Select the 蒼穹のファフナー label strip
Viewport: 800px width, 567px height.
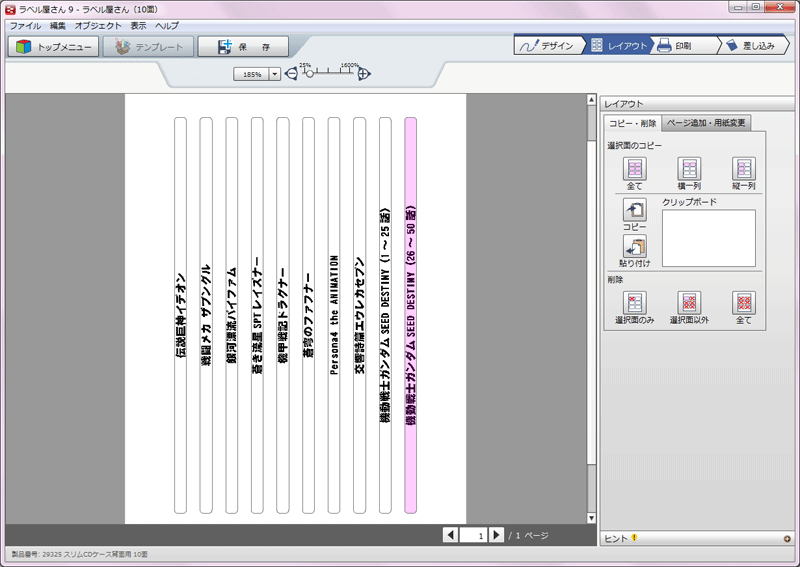click(x=308, y=315)
